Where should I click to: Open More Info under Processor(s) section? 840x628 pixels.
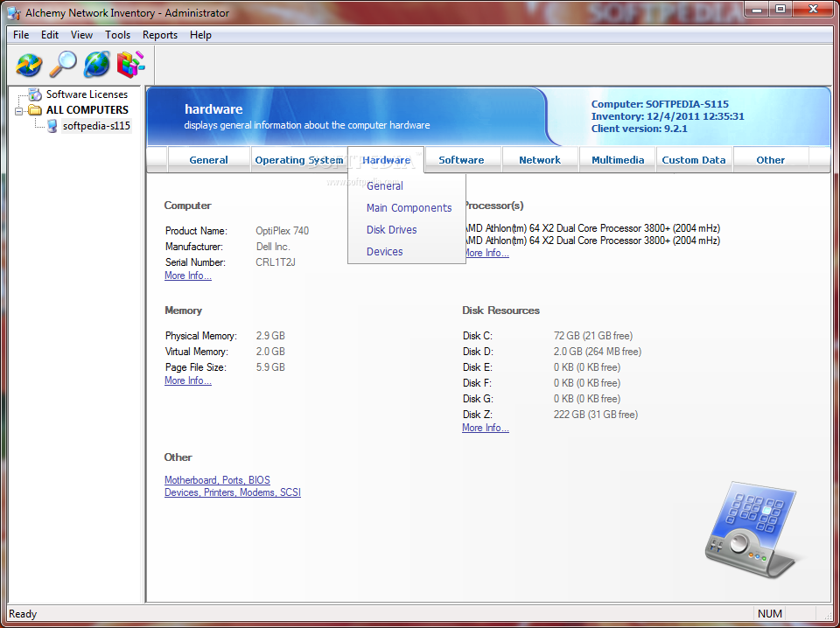point(486,253)
